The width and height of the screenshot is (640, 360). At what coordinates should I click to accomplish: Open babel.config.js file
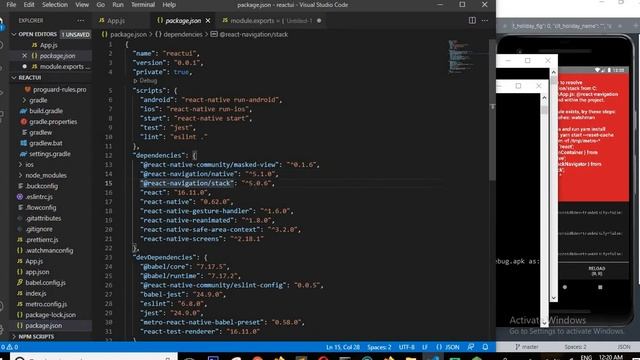pos(45,282)
